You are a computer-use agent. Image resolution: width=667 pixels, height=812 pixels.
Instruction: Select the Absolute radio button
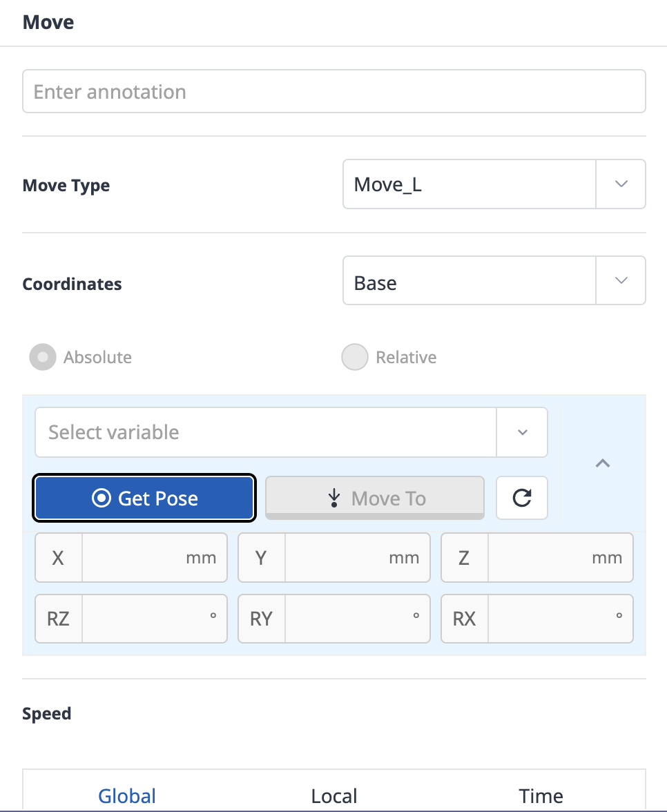pos(43,357)
